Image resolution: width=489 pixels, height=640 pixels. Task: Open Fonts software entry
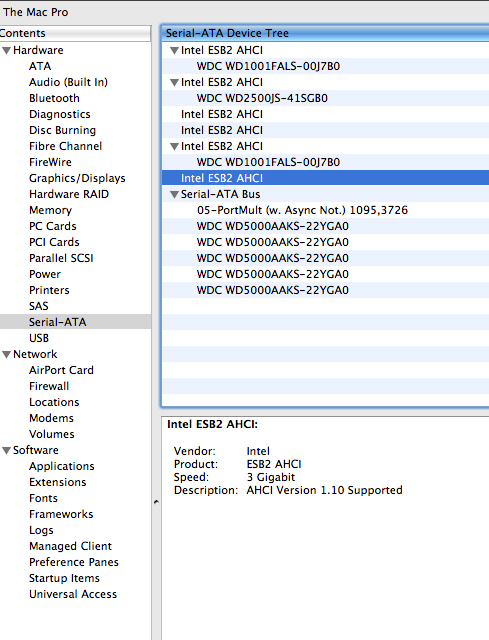coord(43,498)
